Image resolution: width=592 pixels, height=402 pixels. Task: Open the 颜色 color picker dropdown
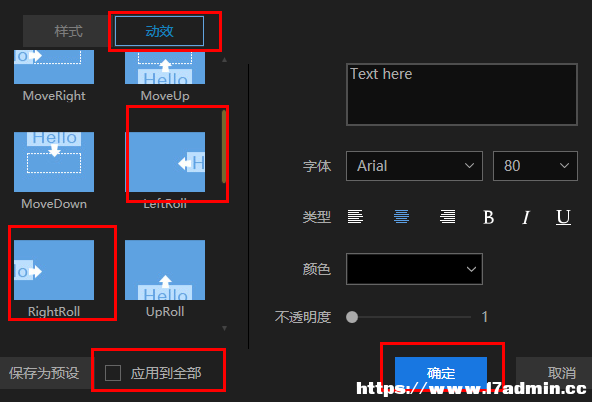[414, 269]
